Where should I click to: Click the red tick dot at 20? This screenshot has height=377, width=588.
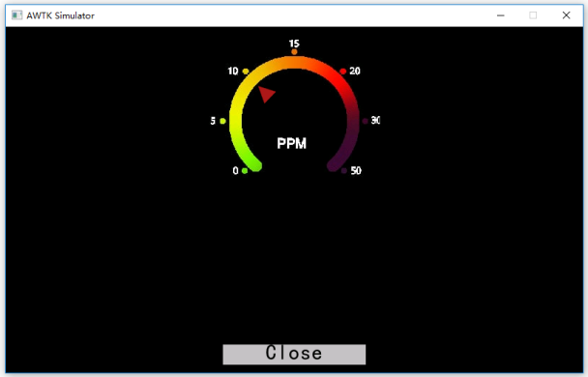[342, 72]
